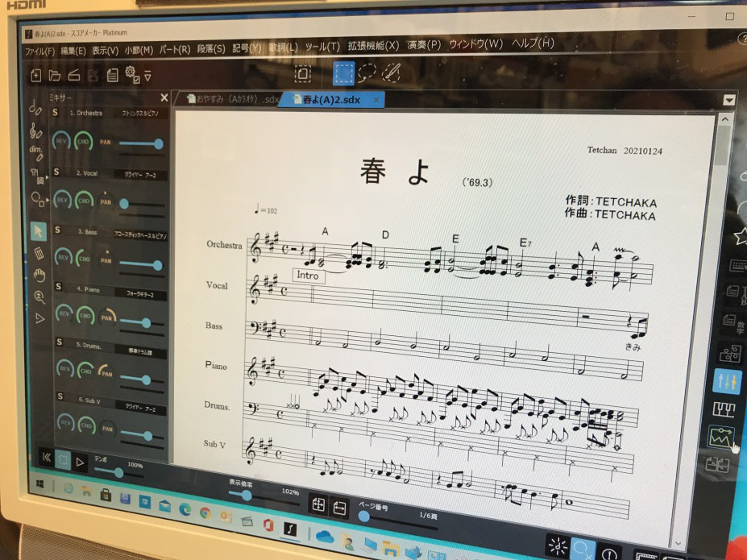Choose the note input pencil tool
This screenshot has width=747, height=560.
click(x=35, y=106)
